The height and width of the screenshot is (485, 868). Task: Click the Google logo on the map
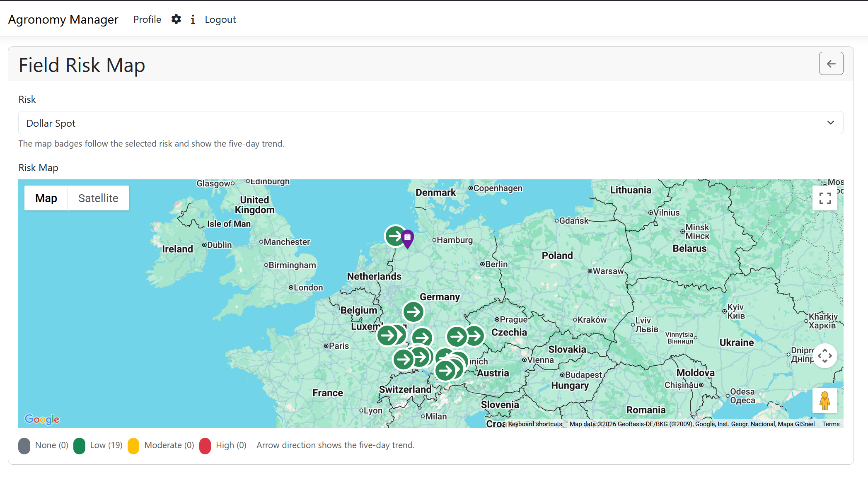41,419
